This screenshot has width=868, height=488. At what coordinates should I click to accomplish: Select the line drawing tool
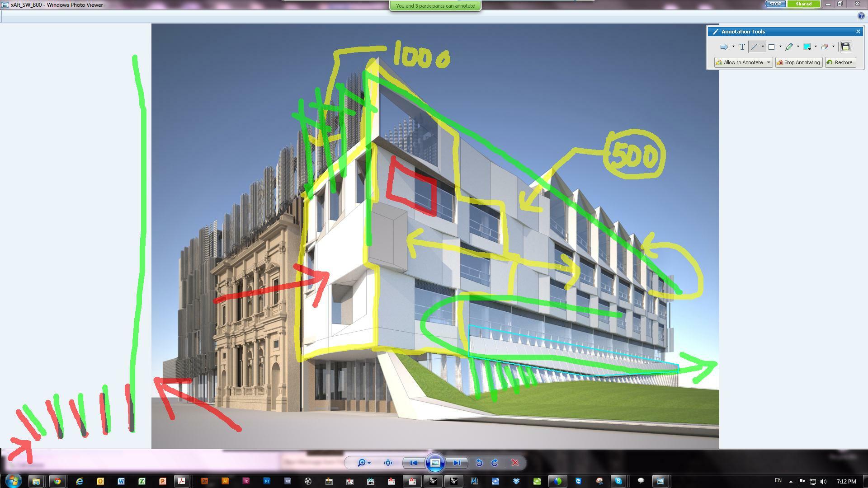click(754, 47)
